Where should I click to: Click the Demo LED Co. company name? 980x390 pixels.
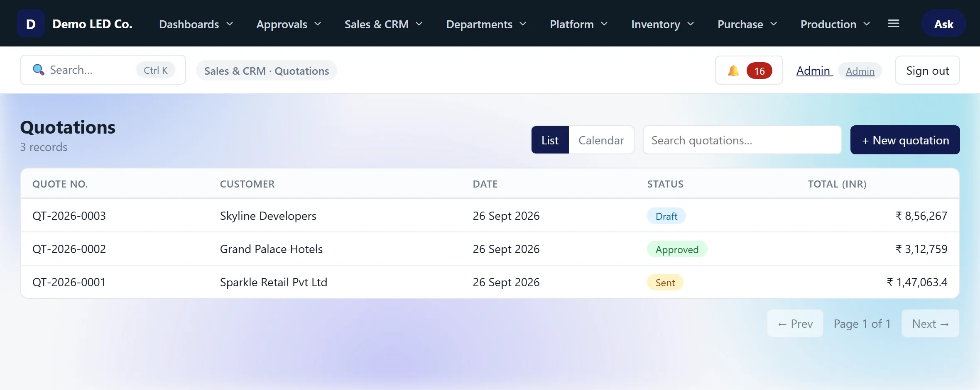(92, 24)
